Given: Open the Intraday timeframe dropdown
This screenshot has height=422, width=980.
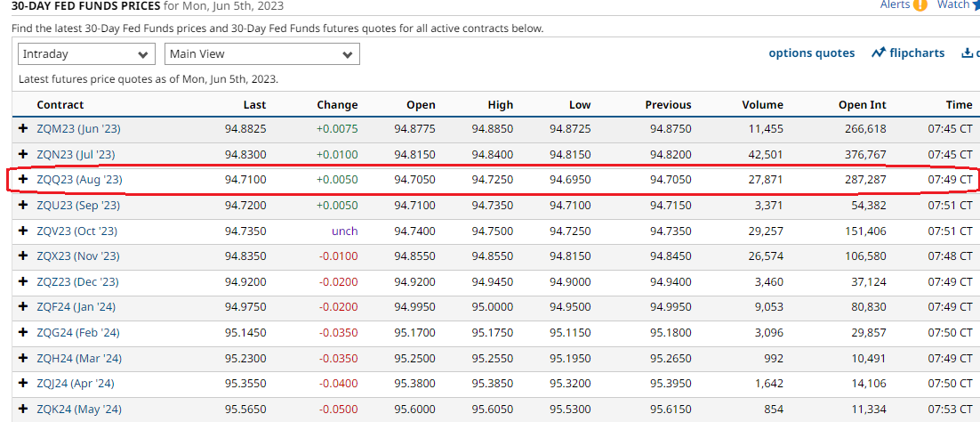Looking at the screenshot, I should [86, 54].
